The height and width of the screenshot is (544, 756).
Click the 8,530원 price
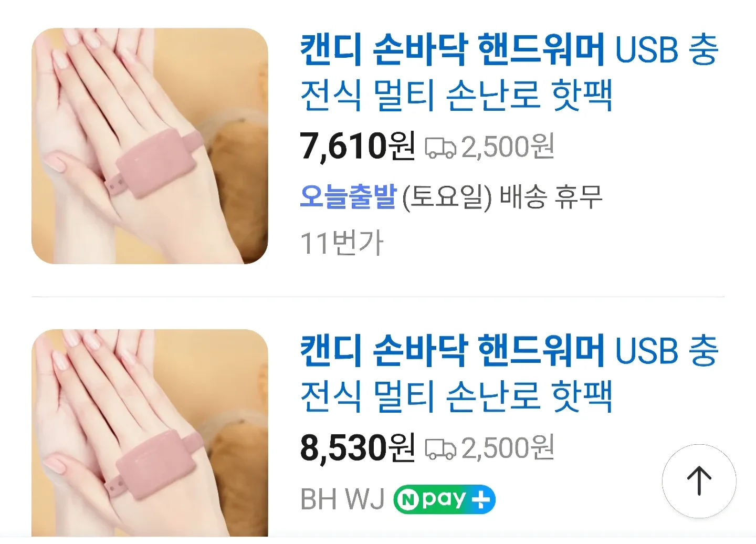coord(358,447)
